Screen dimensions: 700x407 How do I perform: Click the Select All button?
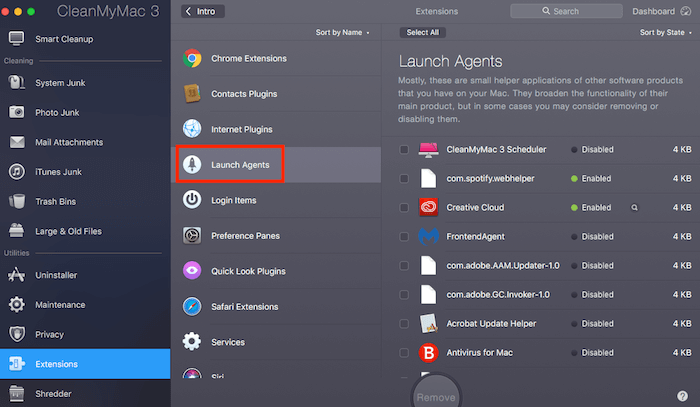[422, 33]
